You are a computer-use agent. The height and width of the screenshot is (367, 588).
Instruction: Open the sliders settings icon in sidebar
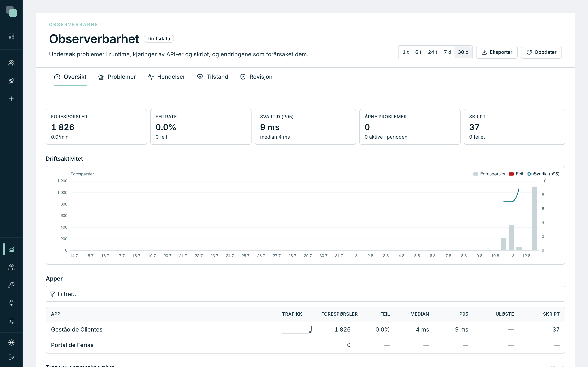point(11,321)
